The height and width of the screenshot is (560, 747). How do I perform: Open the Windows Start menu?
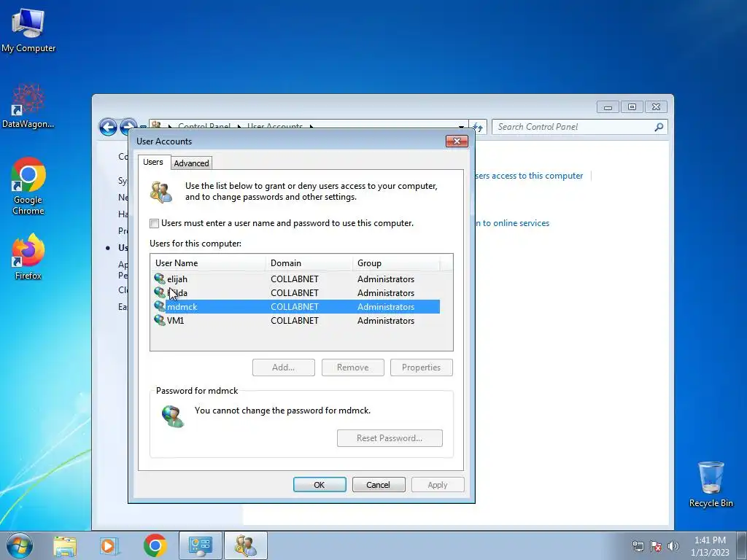point(20,545)
